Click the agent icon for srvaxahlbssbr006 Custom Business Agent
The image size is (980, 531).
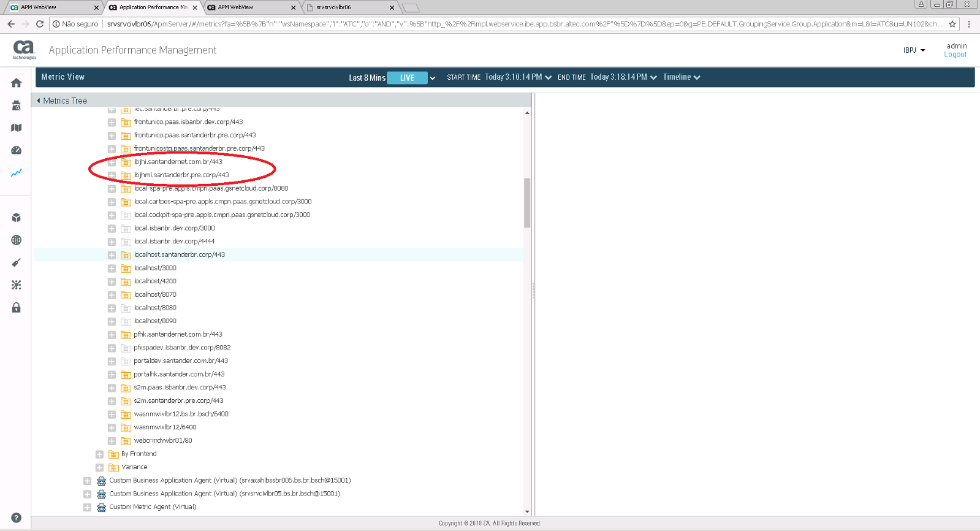pos(101,481)
